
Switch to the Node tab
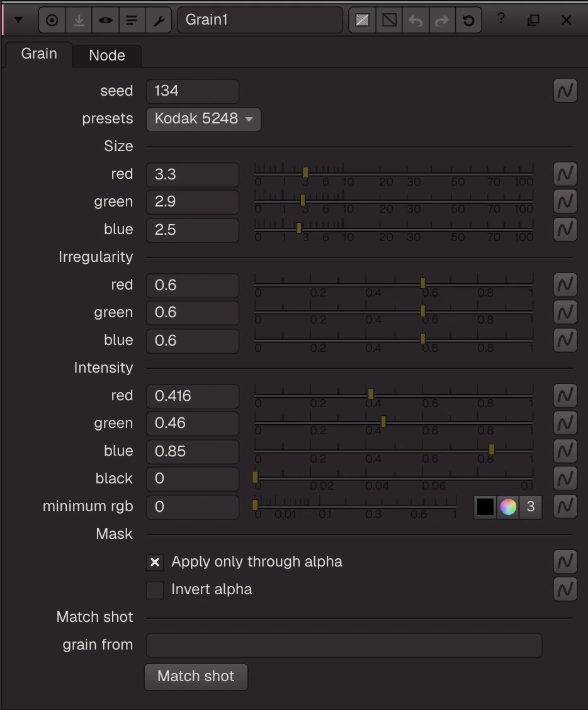(107, 55)
